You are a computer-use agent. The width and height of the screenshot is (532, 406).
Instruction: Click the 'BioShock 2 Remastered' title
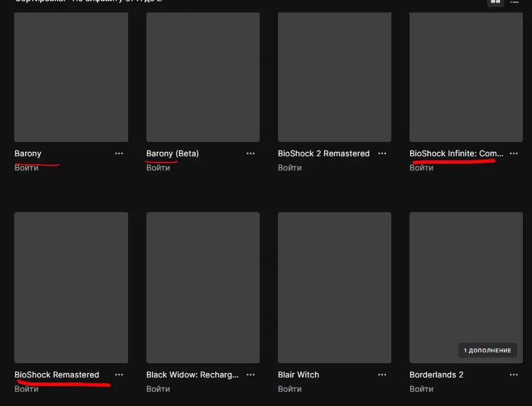click(x=324, y=153)
